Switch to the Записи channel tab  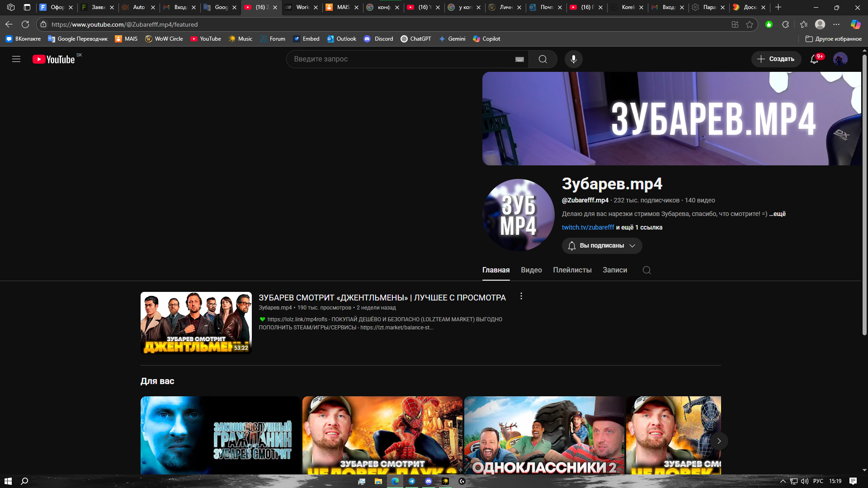(x=615, y=270)
